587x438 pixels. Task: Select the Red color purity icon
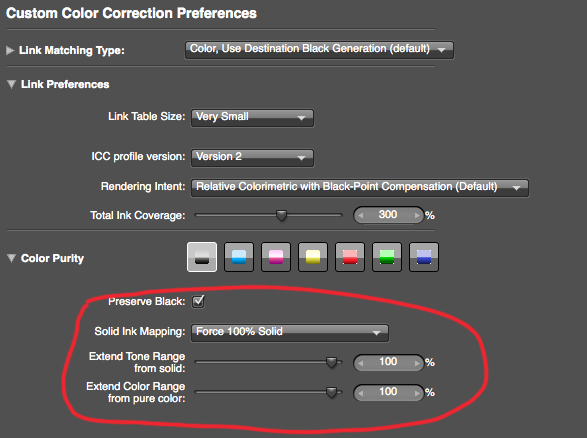[350, 257]
